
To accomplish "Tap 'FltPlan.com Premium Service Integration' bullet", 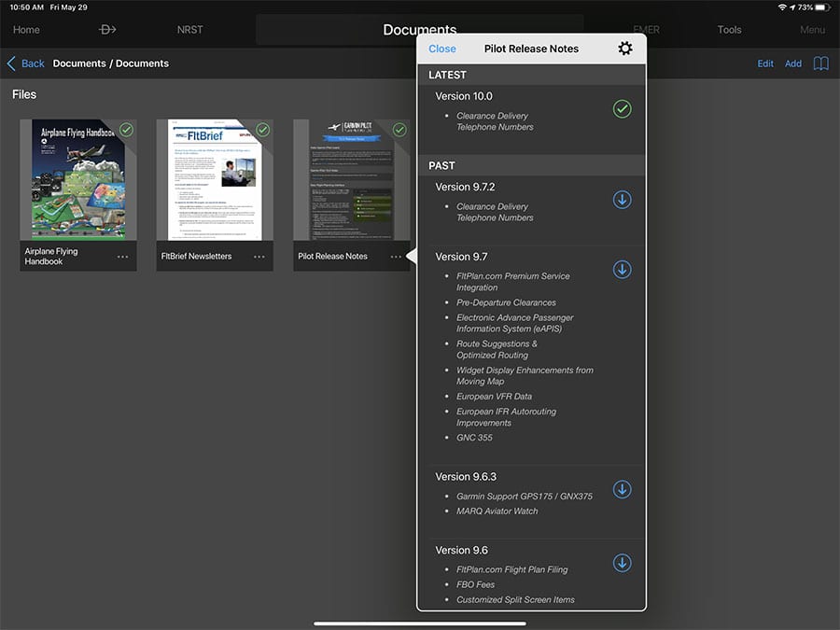I will tap(512, 282).
